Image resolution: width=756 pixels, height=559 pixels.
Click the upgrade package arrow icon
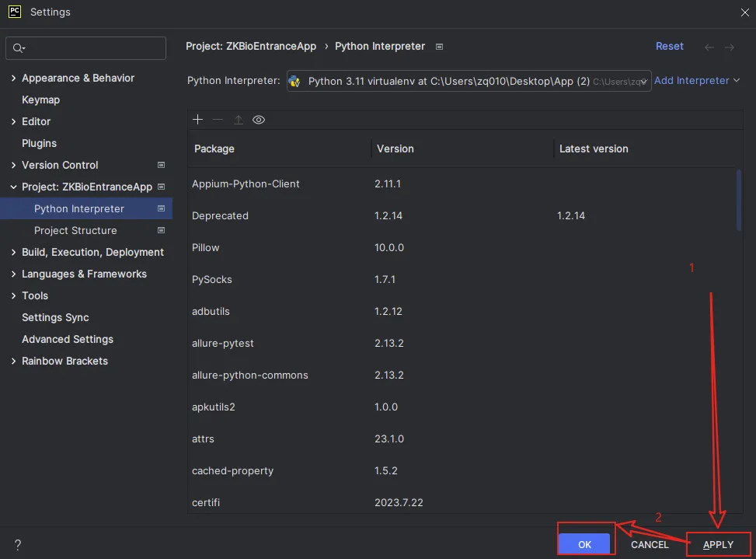click(x=239, y=120)
